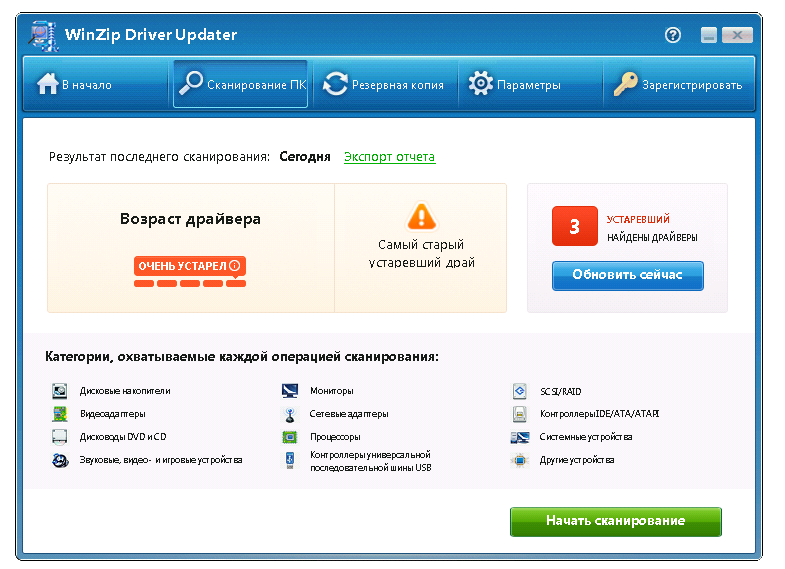This screenshot has height=569, width=785.
Task: Open the Параметры settings tab
Action: pos(530,84)
